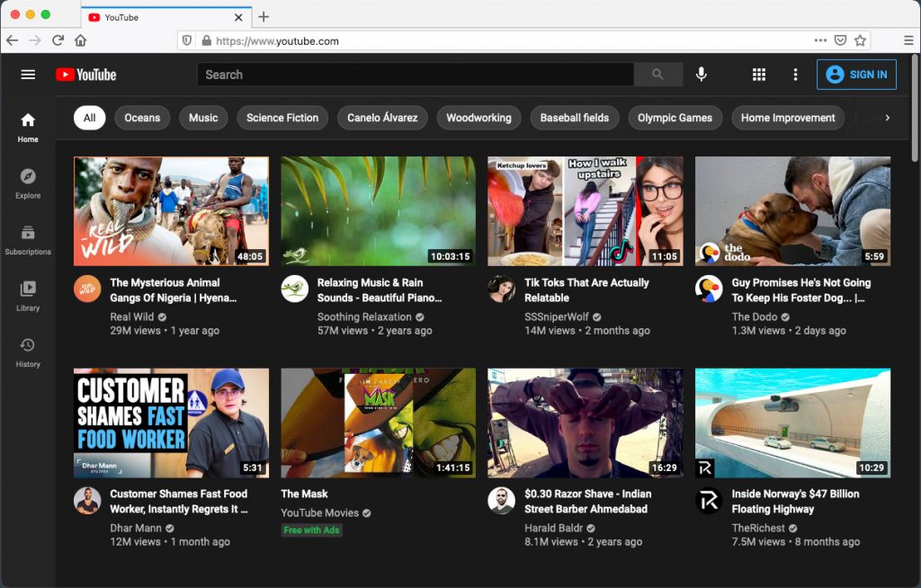921x588 pixels.
Task: Click the SIGN IN button
Action: click(856, 75)
